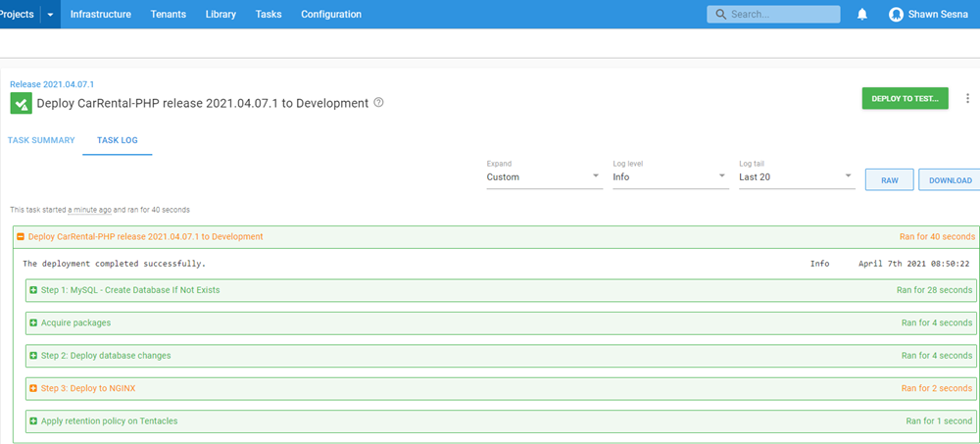Viewport: 980px width, 444px height.
Task: Switch to the Task Summary tab
Action: pyautogui.click(x=41, y=140)
